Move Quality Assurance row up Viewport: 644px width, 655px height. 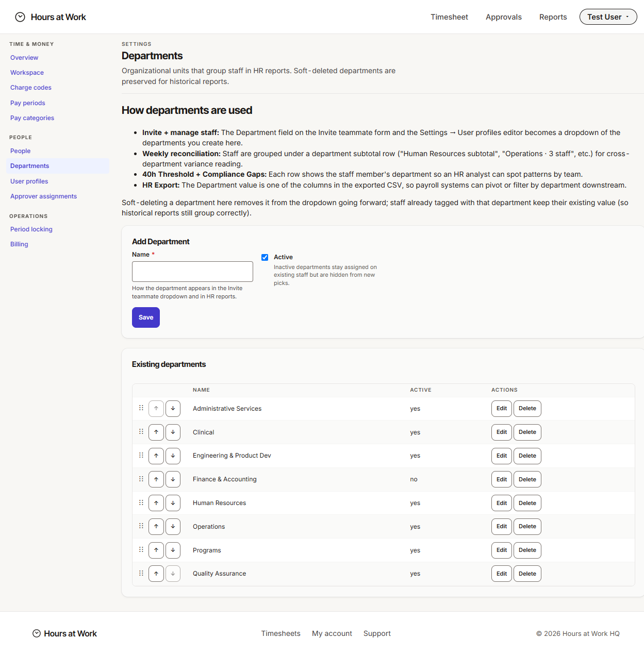pos(156,574)
